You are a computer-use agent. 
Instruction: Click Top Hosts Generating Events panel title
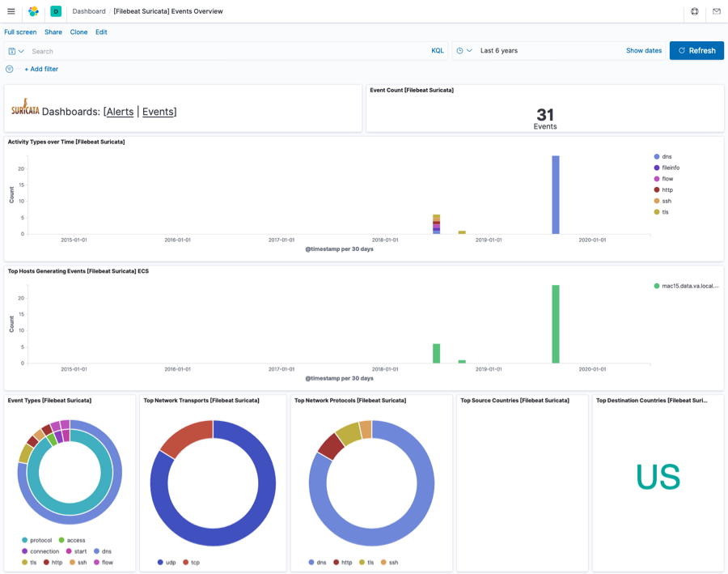click(78, 271)
